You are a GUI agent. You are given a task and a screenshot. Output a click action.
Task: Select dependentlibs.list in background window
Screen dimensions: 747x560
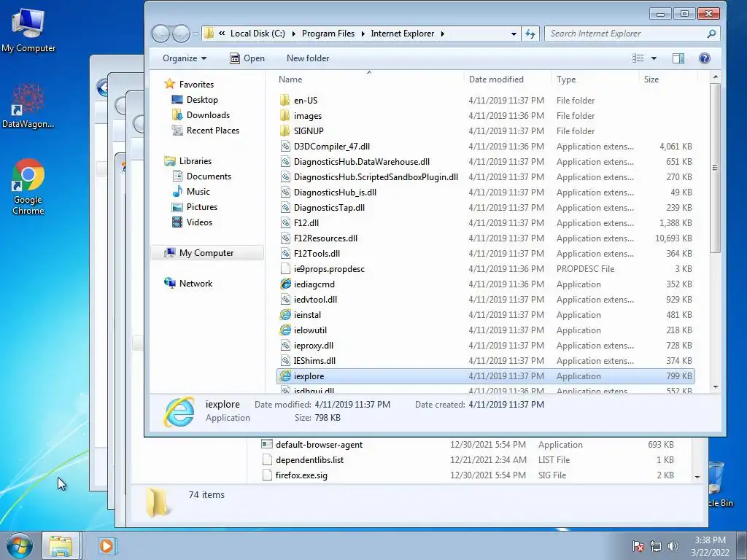[309, 460]
